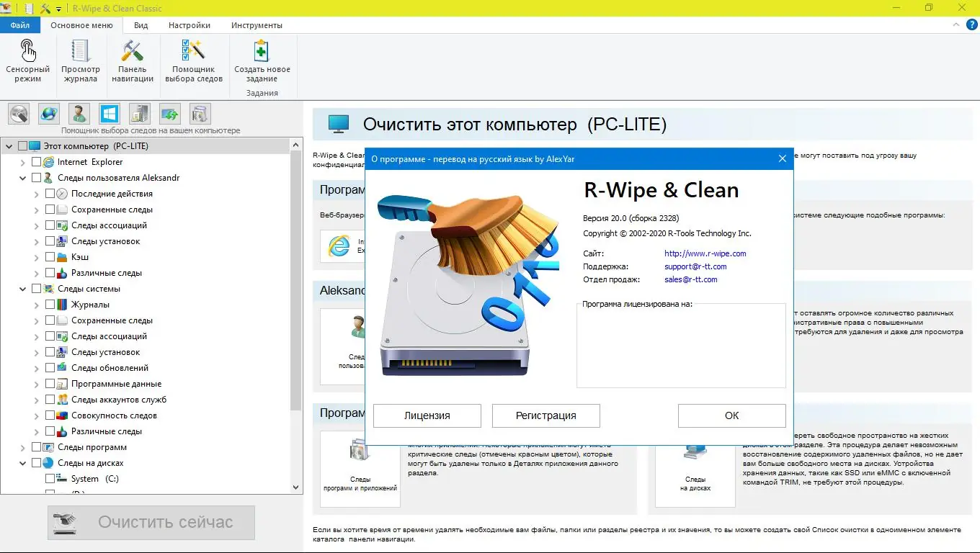Close the О программе dialog
The image size is (980, 553).
(x=783, y=159)
